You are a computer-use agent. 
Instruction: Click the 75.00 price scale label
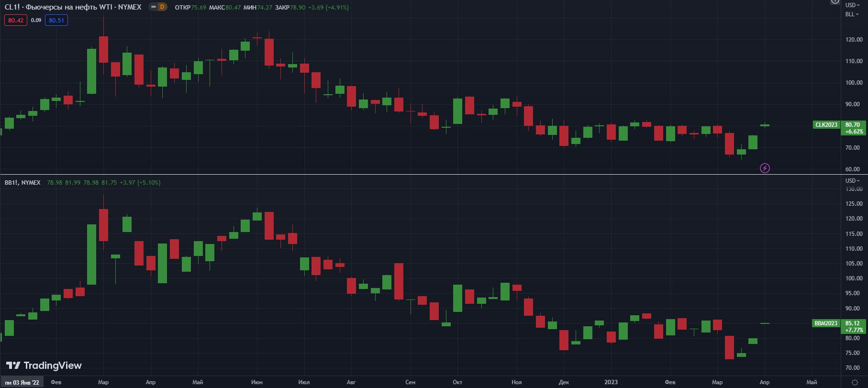pyautogui.click(x=853, y=353)
